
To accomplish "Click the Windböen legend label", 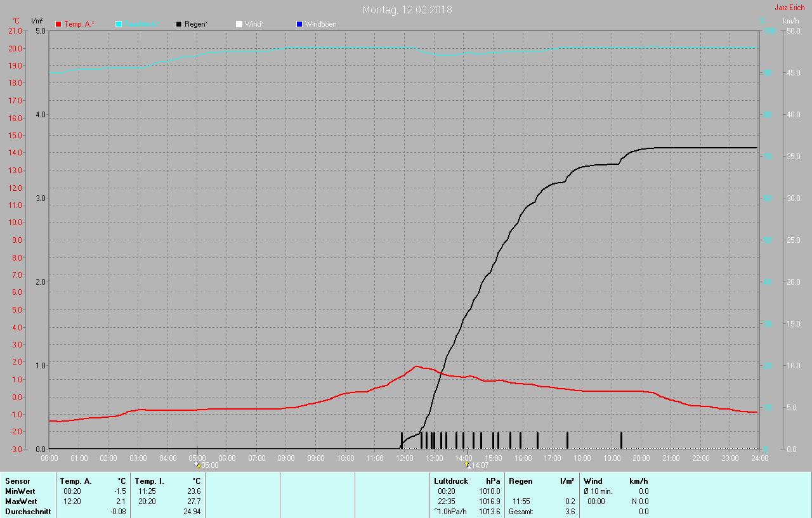I will pos(321,24).
